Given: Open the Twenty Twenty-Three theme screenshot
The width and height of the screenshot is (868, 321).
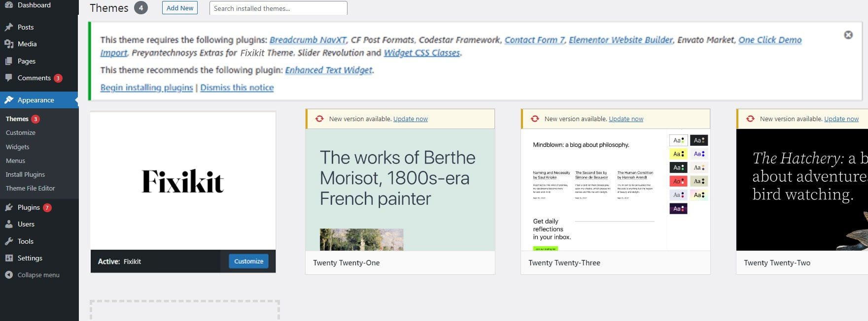Looking at the screenshot, I should (616, 190).
